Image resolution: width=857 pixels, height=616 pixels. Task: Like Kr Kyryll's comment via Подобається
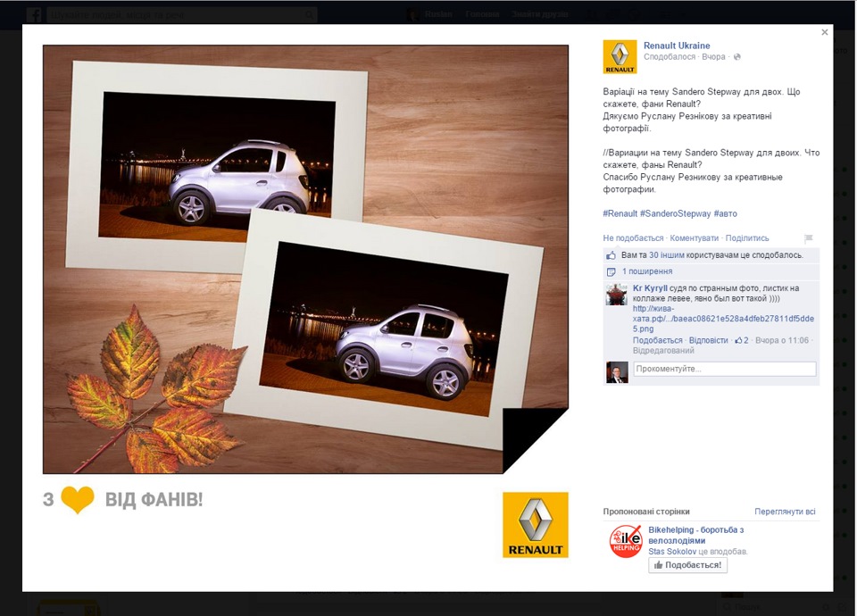pyautogui.click(x=658, y=340)
